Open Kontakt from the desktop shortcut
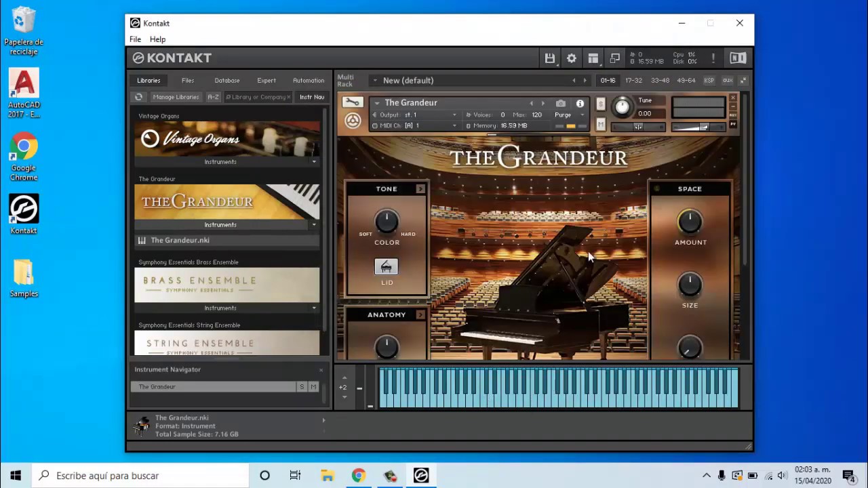This screenshot has height=488, width=868. [24, 214]
